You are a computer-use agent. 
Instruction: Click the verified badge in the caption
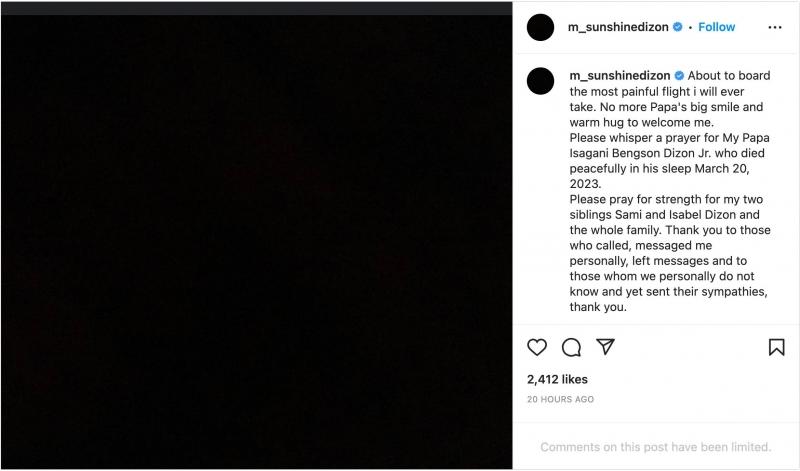678,76
